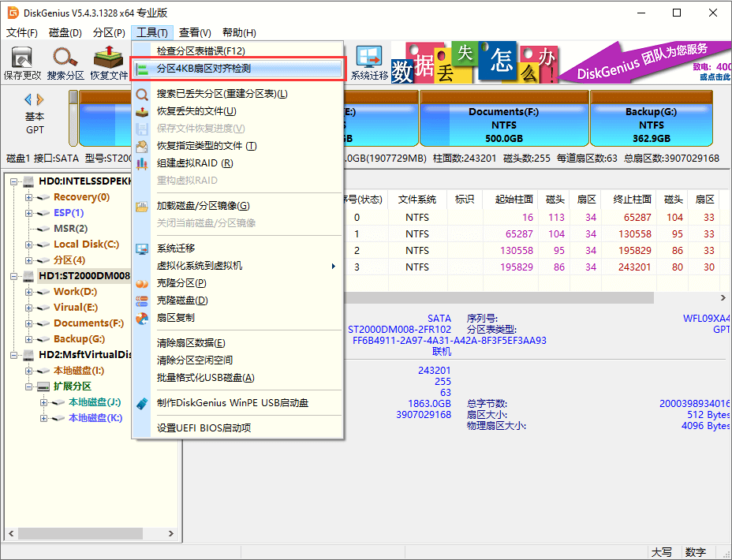Choose 检查分区表错误(F12) menu entry
Viewport: 732px width, 560px height.
237,50
